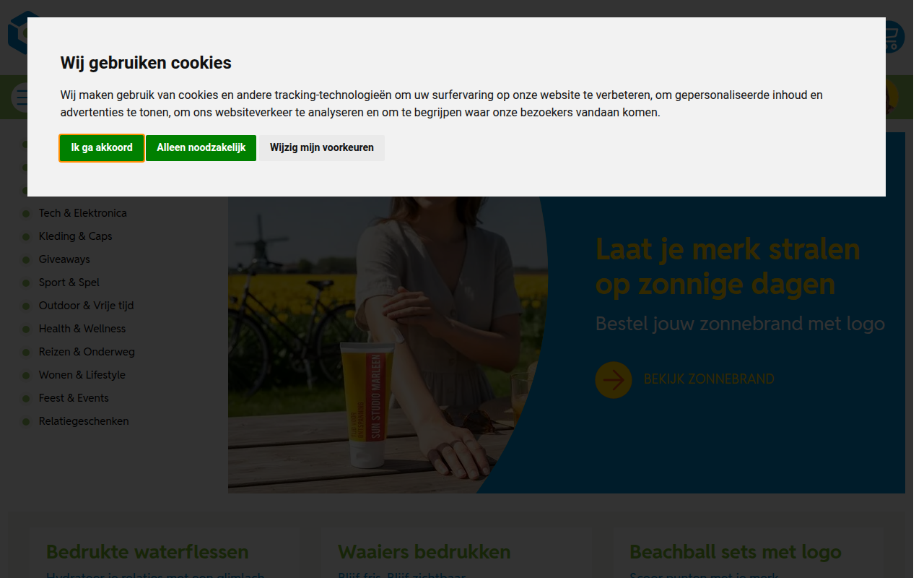Open Outdoor & Vrije tijd category

point(86,306)
